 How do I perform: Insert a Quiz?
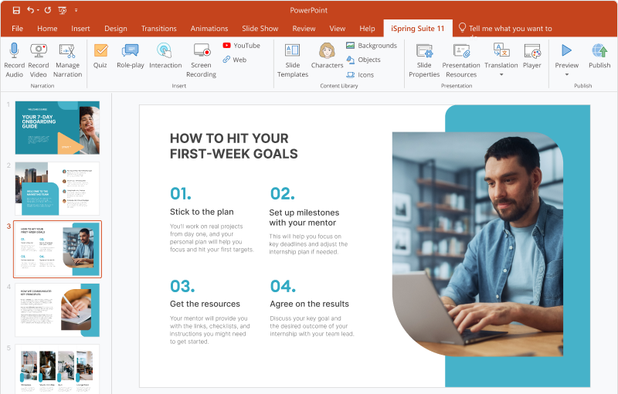click(101, 56)
